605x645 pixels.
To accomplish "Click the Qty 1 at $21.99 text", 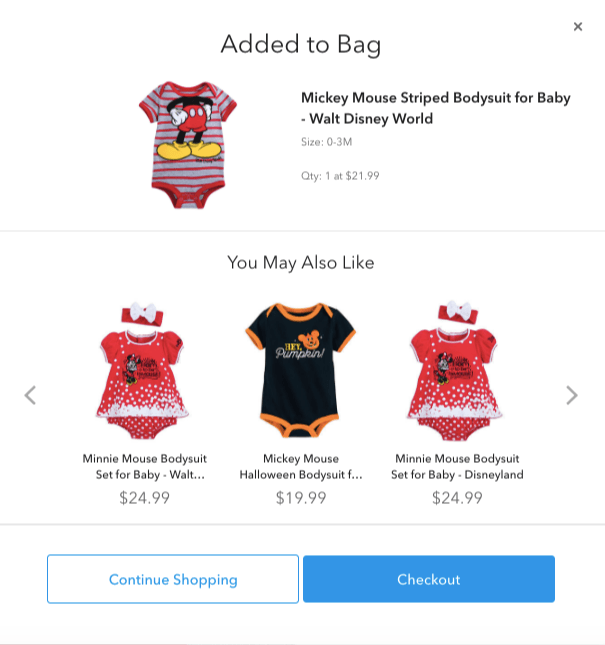I will [x=340, y=176].
